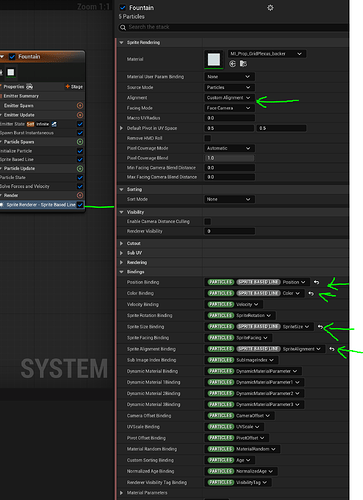The image size is (363, 500).
Task: Click PARTICLES tag on Camera Offset Binding
Action: tap(221, 416)
